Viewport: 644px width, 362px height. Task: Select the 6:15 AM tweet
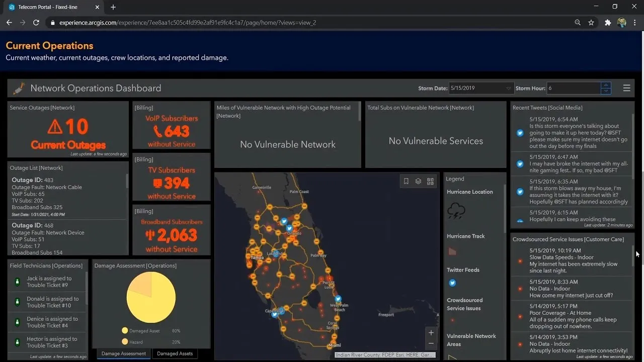point(572,216)
